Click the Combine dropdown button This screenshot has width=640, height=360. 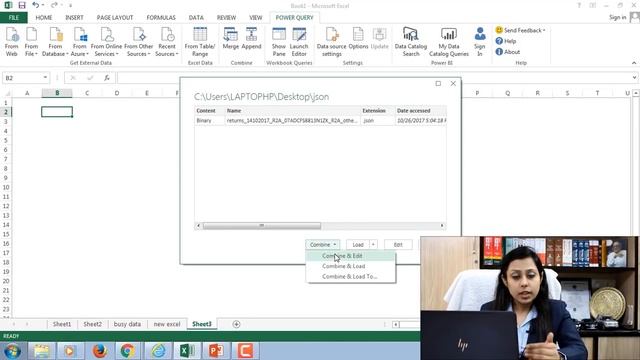coord(322,244)
